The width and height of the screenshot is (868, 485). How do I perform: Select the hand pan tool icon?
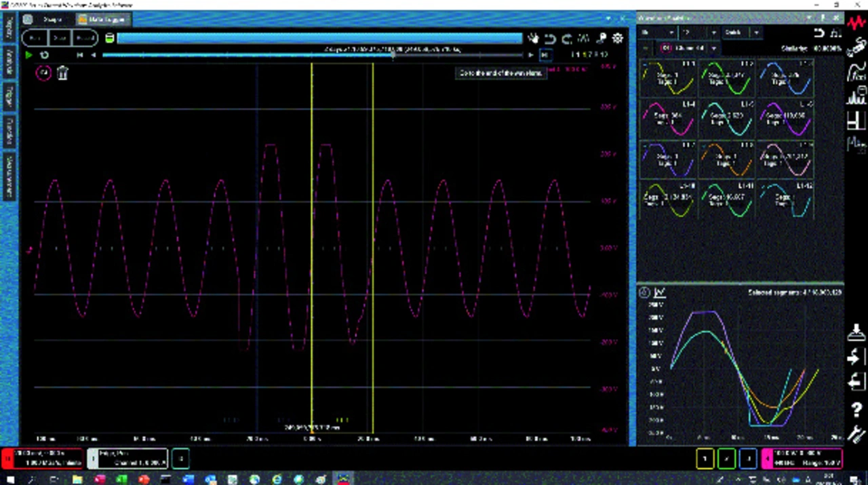(534, 39)
